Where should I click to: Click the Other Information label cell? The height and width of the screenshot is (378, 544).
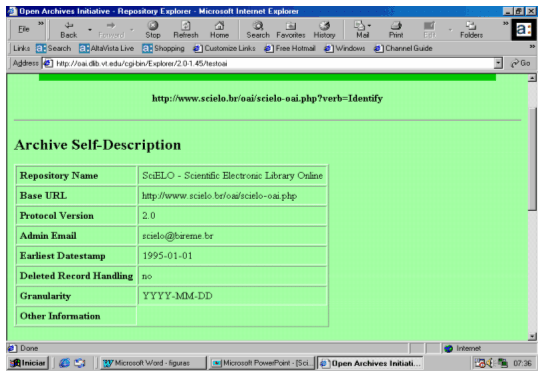pos(76,316)
